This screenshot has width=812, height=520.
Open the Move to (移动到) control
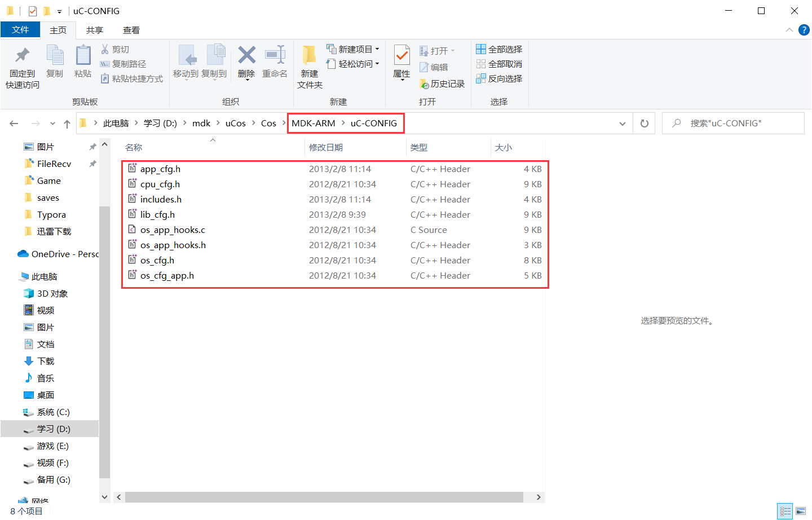coord(186,62)
